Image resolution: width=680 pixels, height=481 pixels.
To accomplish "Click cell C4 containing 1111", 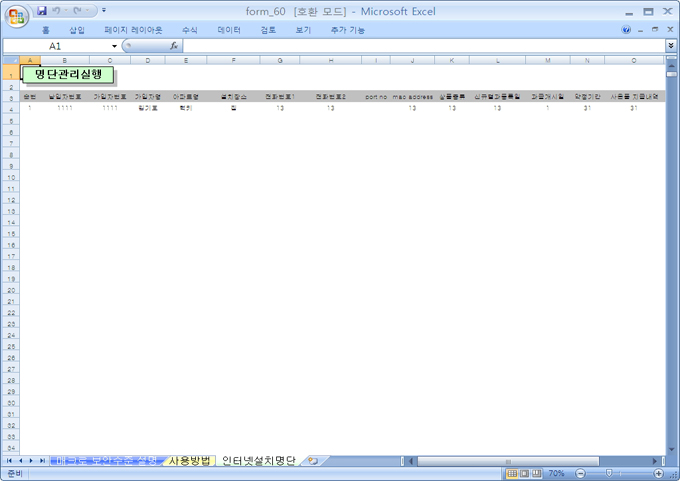I will (110, 108).
